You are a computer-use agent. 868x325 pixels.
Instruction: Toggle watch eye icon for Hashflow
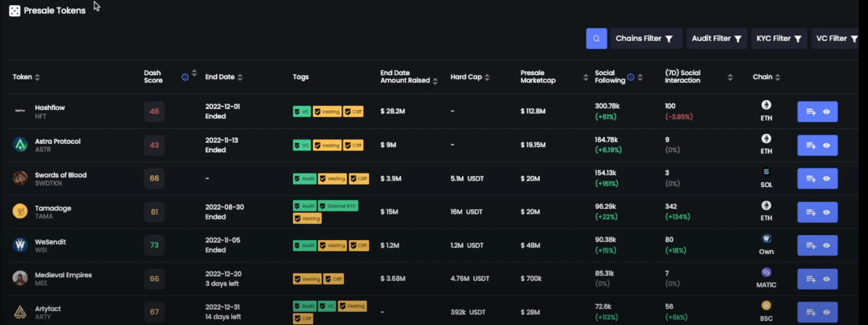[x=826, y=112]
